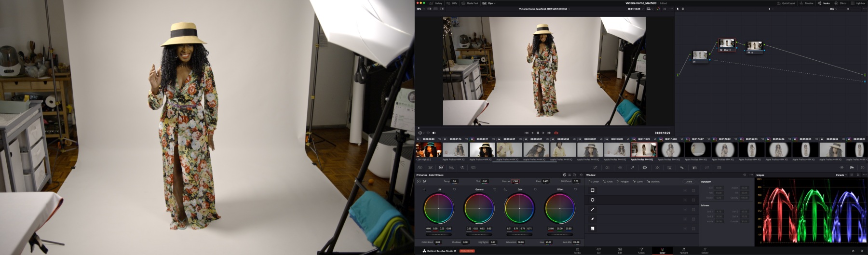
Task: Switch to the Deliver page tab
Action: click(705, 251)
